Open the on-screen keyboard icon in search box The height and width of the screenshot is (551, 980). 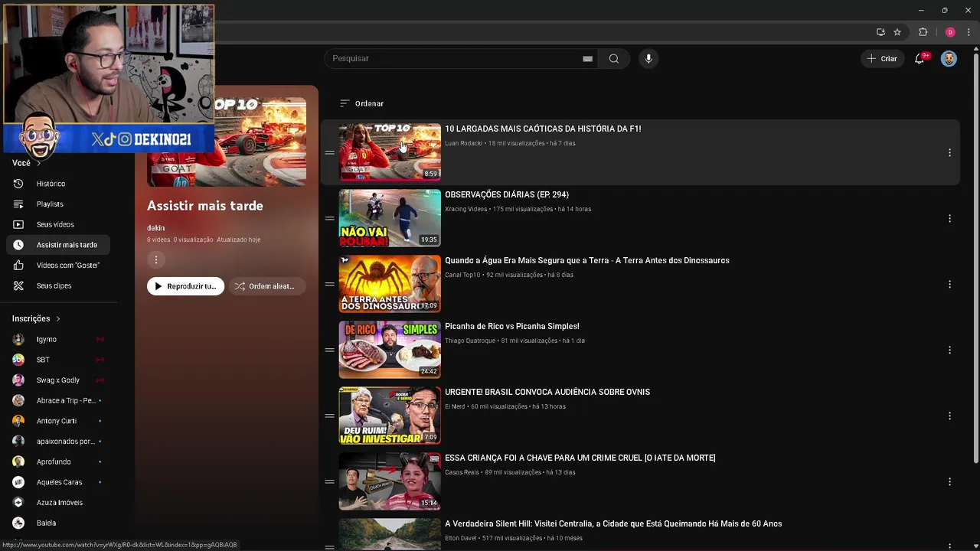pos(587,59)
